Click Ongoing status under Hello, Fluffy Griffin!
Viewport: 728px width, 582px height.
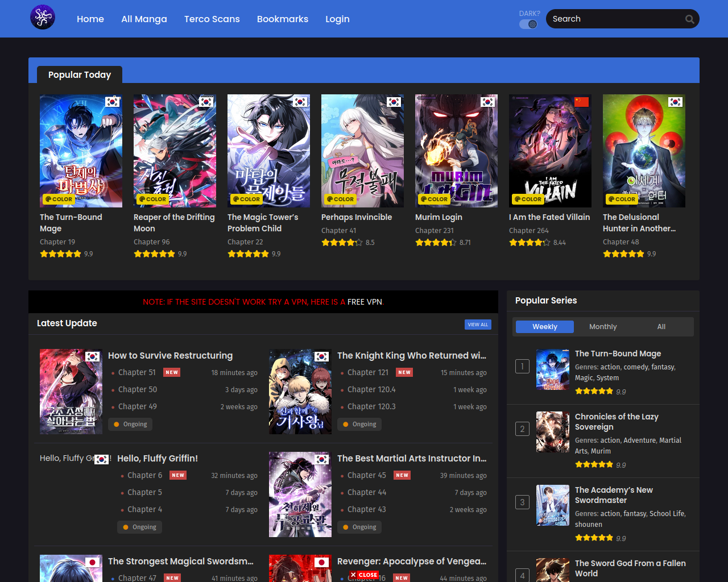(x=139, y=527)
